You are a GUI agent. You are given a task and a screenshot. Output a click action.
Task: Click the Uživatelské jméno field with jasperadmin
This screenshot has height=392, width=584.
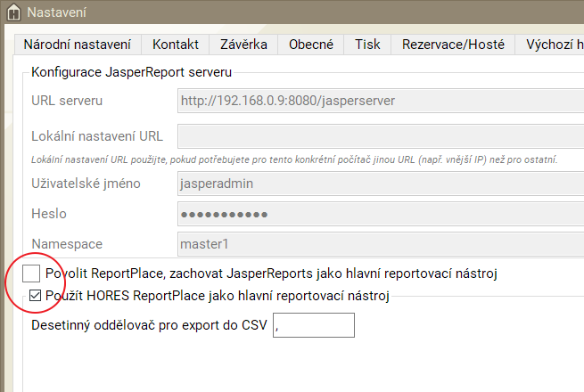tap(380, 184)
